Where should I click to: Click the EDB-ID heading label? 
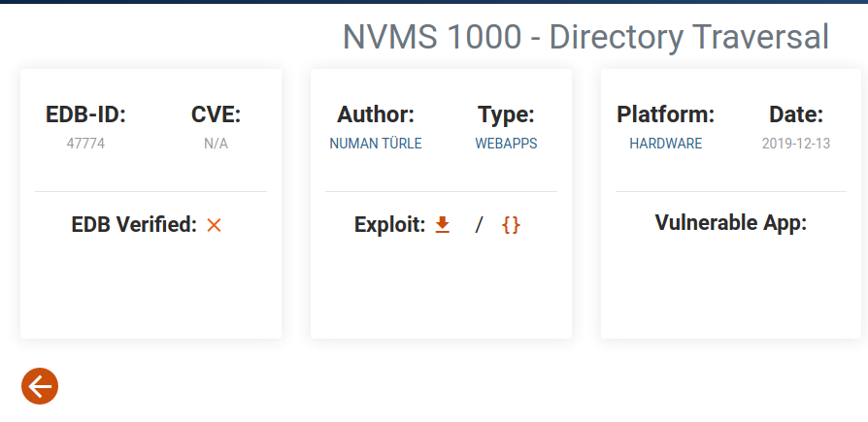(85, 114)
